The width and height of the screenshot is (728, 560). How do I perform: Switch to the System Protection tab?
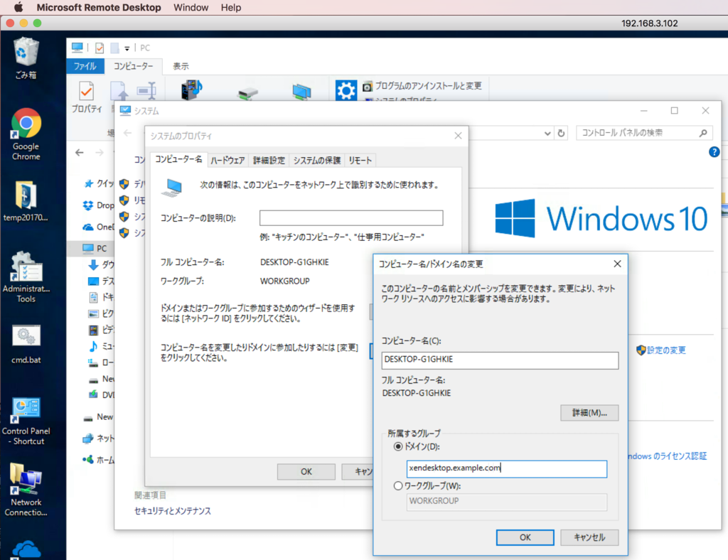(x=317, y=161)
